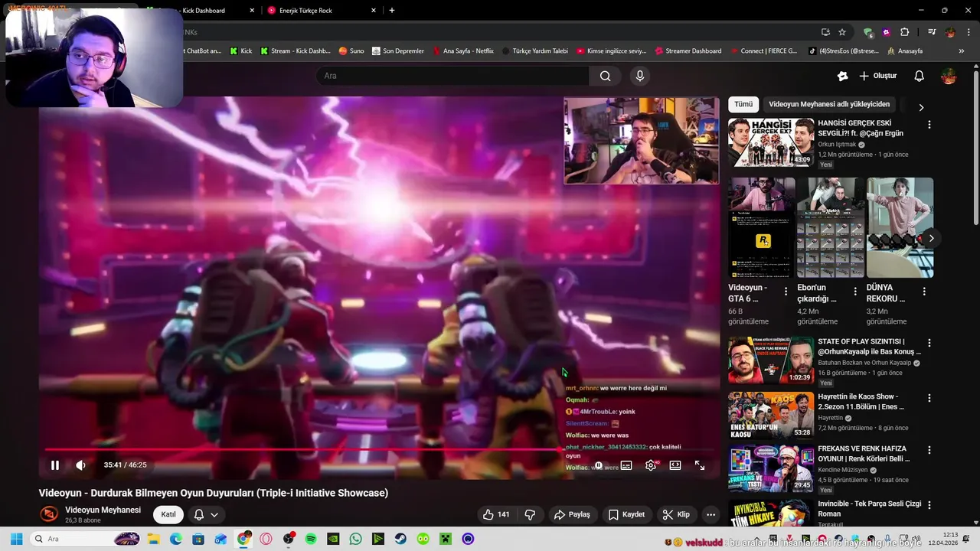Open WhatsApp from the taskbar

[x=355, y=539]
